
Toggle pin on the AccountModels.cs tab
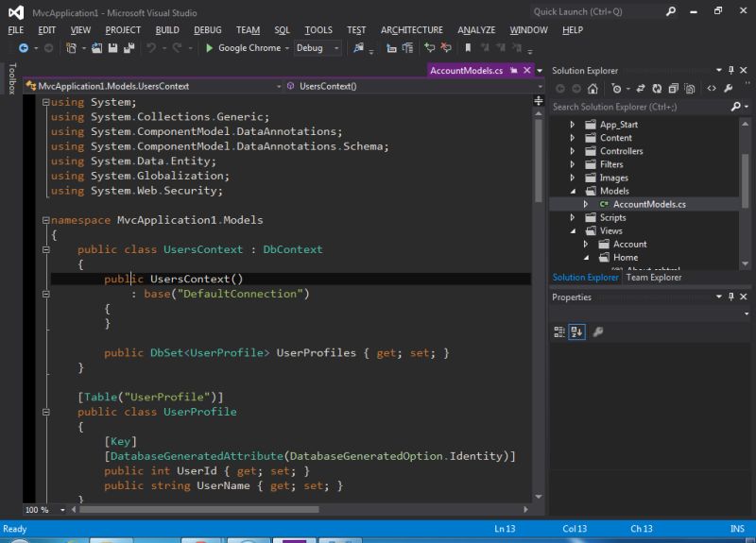pos(514,70)
